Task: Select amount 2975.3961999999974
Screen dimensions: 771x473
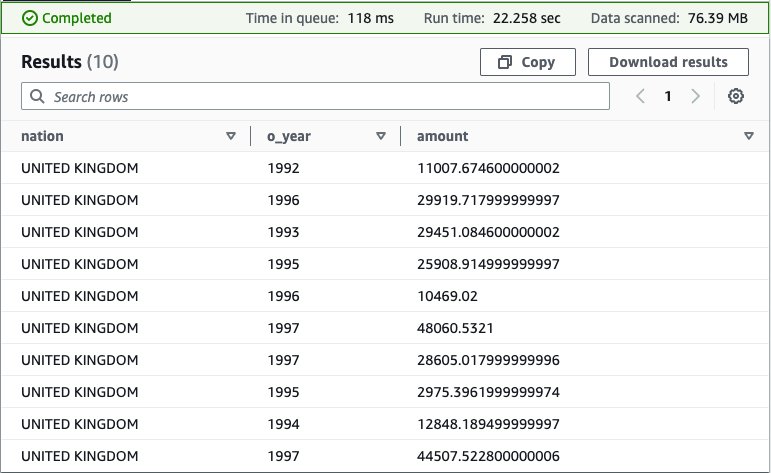Action: tap(488, 392)
